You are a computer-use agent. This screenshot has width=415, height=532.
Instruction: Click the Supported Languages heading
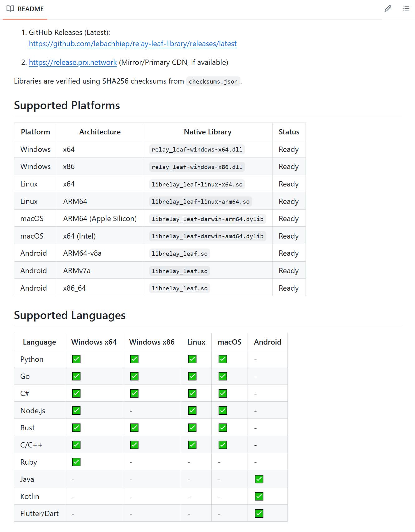70,315
